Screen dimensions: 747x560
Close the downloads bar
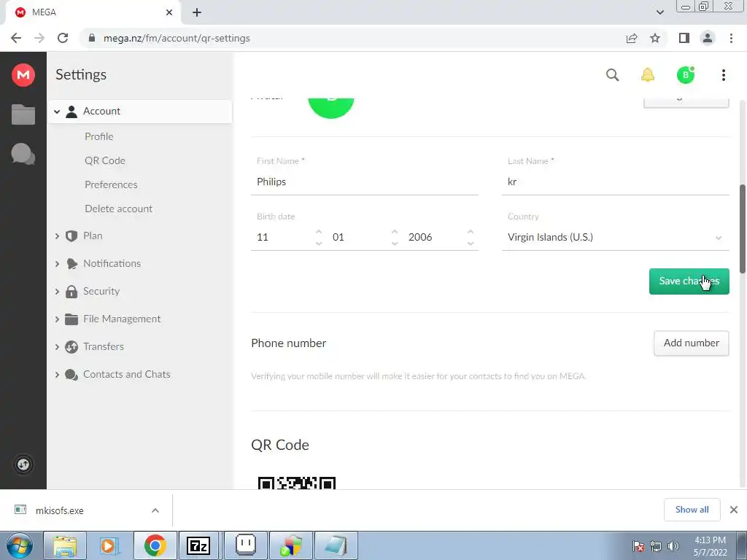pyautogui.click(x=734, y=510)
